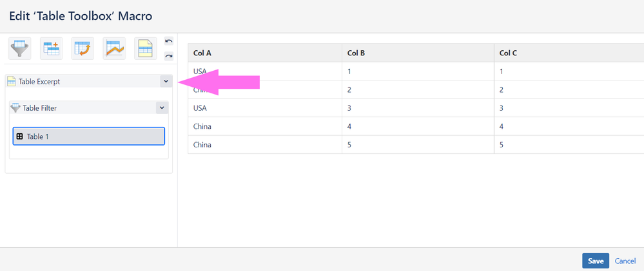Cancel editing the macro
Screen dimensions: 644x271
pyautogui.click(x=625, y=261)
